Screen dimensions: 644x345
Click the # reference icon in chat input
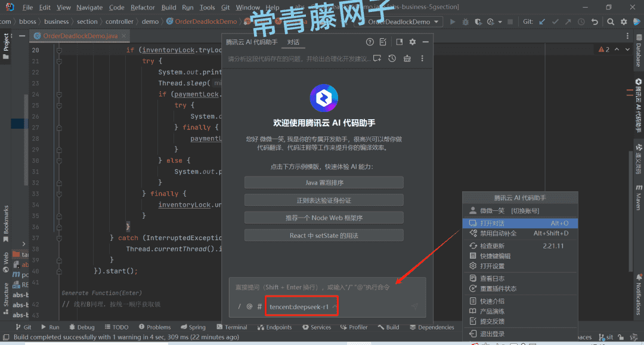click(259, 306)
